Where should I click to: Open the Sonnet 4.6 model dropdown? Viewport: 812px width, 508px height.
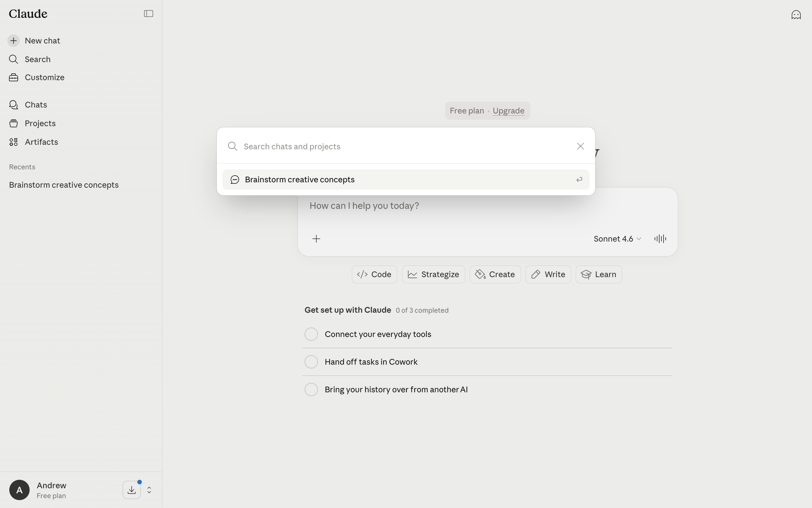[x=617, y=239]
